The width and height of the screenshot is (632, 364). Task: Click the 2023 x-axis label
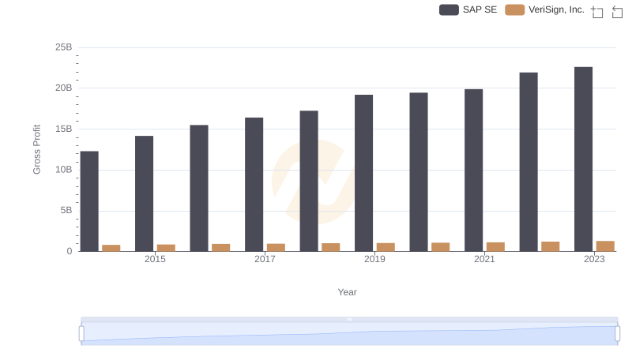point(594,259)
